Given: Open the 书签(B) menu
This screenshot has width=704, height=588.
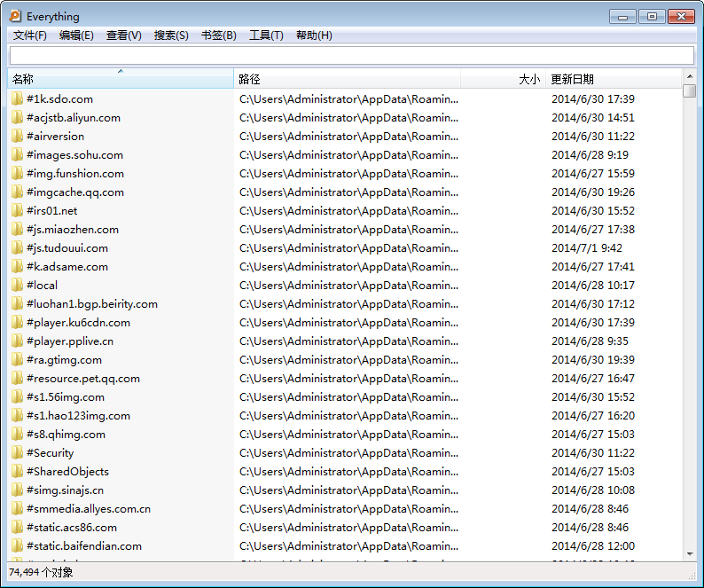Looking at the screenshot, I should coord(219,35).
